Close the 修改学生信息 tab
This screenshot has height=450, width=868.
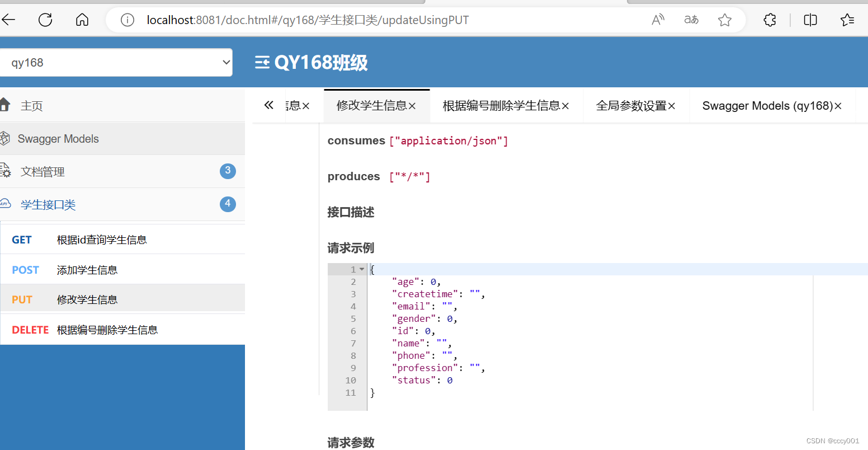pos(412,105)
